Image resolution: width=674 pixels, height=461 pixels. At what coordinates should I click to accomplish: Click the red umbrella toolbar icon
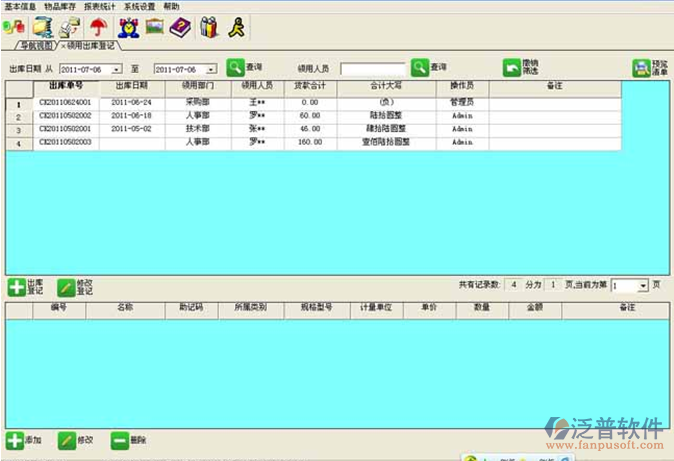98,27
